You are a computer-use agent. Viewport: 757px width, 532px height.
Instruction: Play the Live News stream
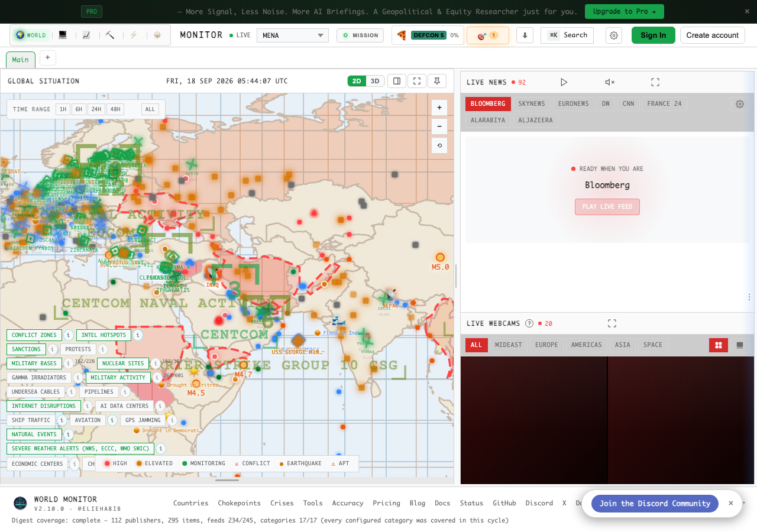point(564,82)
